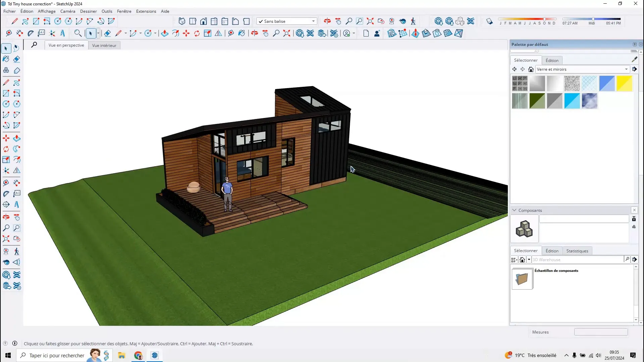
Task: Expand the Composants panel
Action: (x=515, y=210)
